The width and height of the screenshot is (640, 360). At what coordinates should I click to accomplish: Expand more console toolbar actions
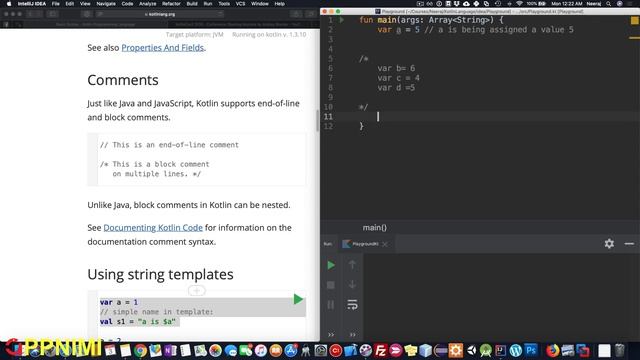352,335
